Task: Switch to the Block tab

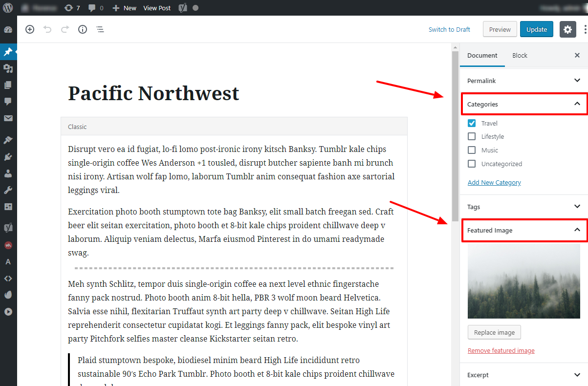Action: [x=520, y=55]
